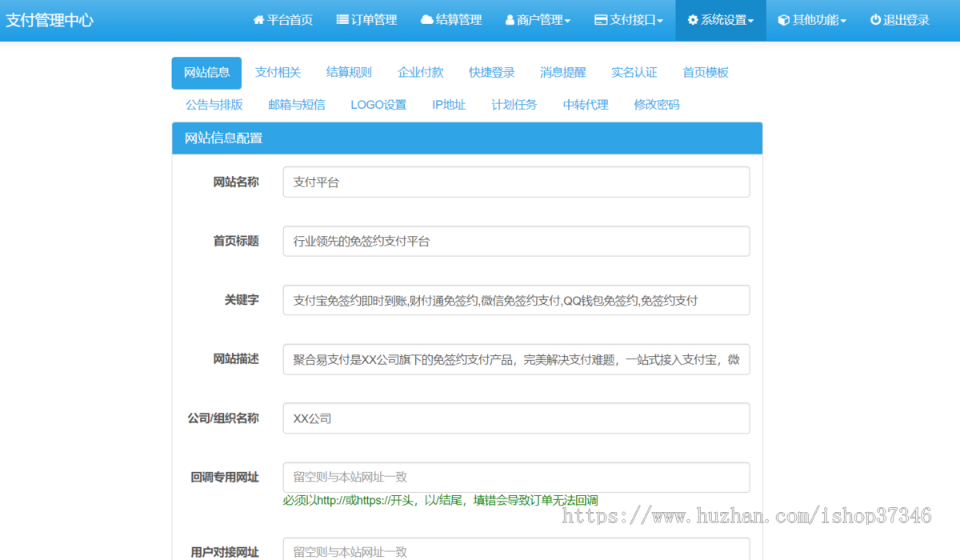The image size is (960, 560).
Task: Go to 平台首页 in navbar
Action: tap(282, 20)
